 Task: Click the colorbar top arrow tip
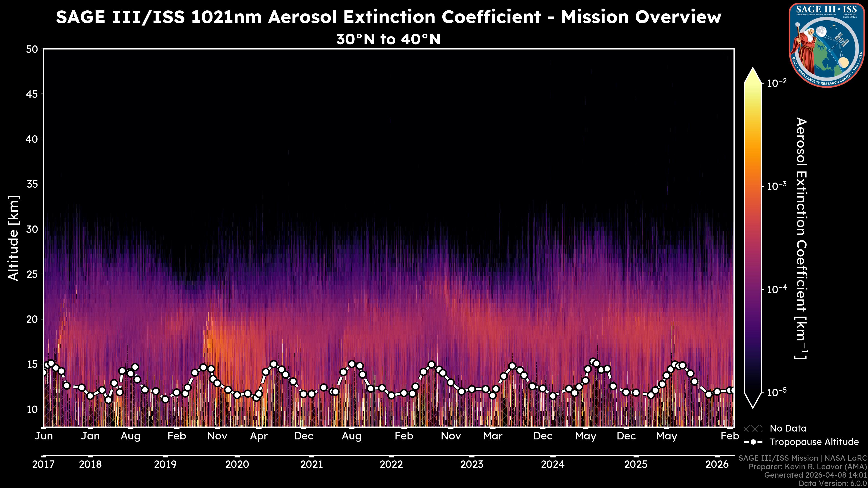click(x=753, y=68)
